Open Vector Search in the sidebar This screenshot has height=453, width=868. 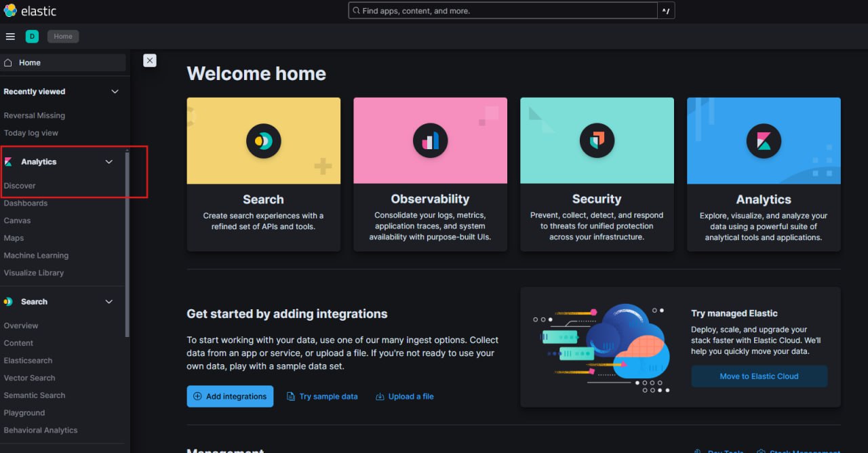click(29, 378)
